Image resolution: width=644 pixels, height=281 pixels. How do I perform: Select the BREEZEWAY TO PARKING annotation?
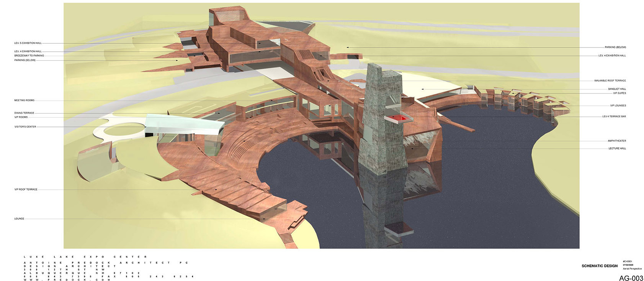click(x=29, y=56)
